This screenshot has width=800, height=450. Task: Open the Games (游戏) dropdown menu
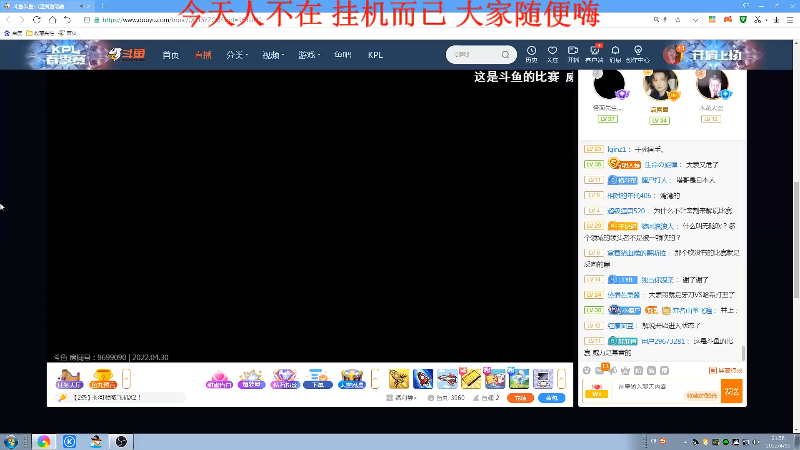(309, 55)
